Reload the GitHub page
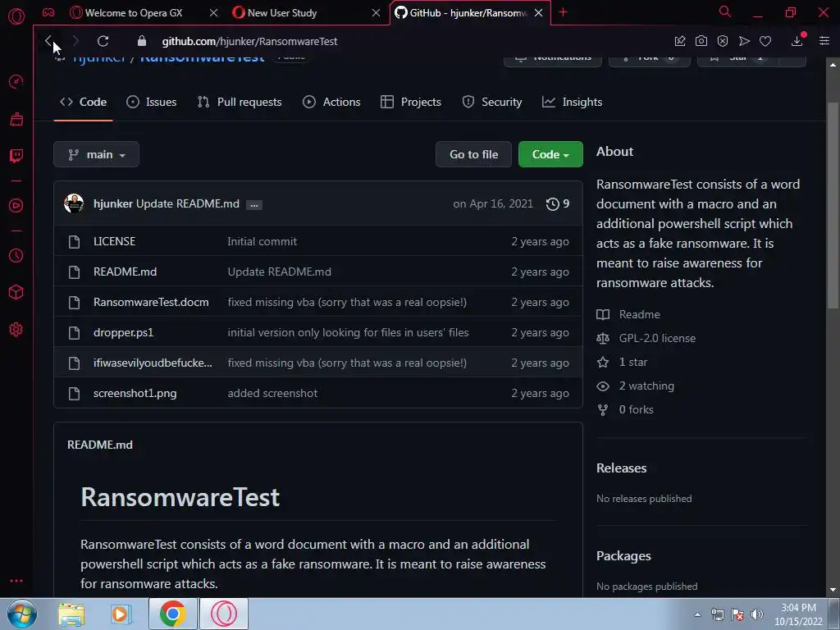Viewport: 840px width, 630px height. pyautogui.click(x=103, y=41)
